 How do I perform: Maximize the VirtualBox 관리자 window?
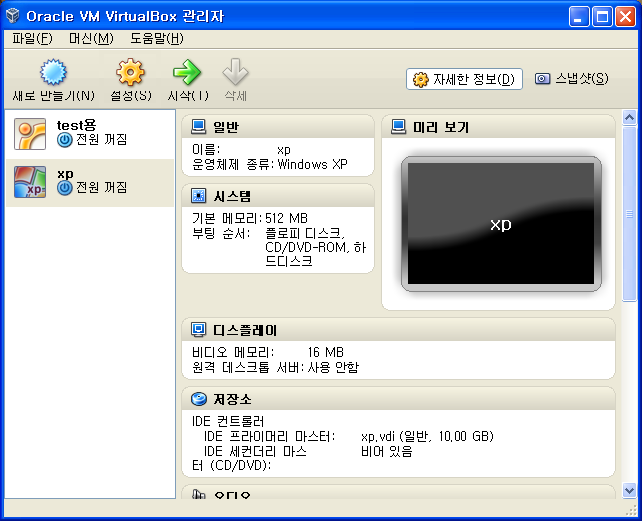pyautogui.click(x=602, y=16)
